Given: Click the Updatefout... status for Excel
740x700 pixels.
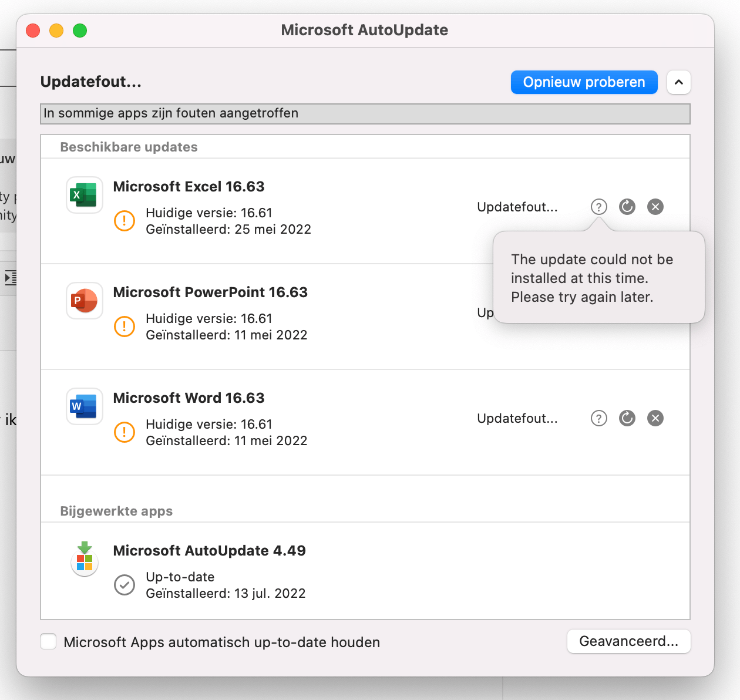Looking at the screenshot, I should coord(517,207).
